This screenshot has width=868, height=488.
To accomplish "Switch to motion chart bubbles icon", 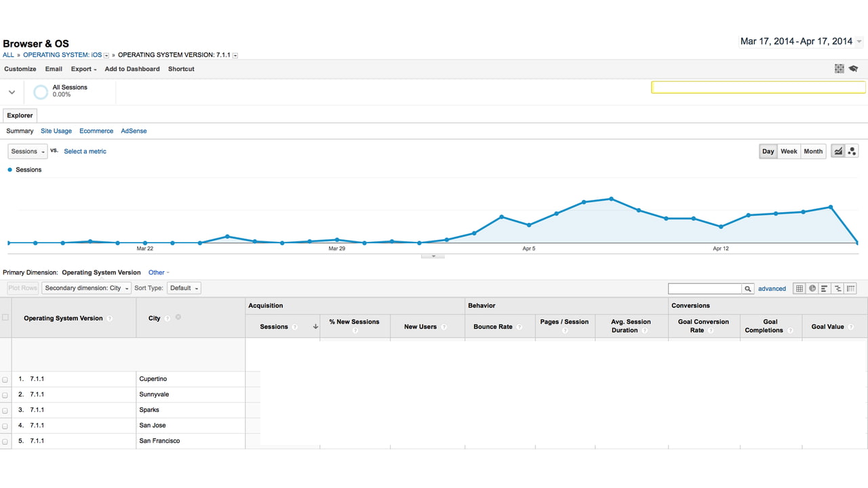I will pos(852,151).
